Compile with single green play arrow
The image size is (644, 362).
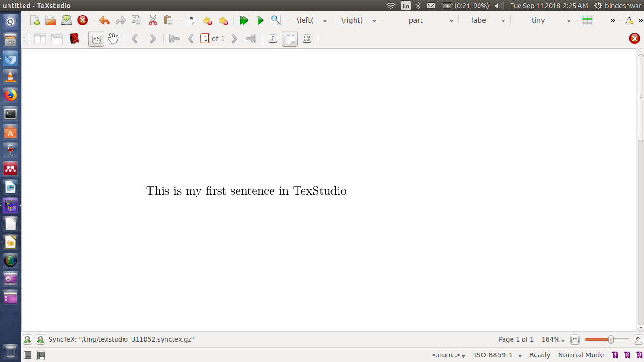pos(260,20)
